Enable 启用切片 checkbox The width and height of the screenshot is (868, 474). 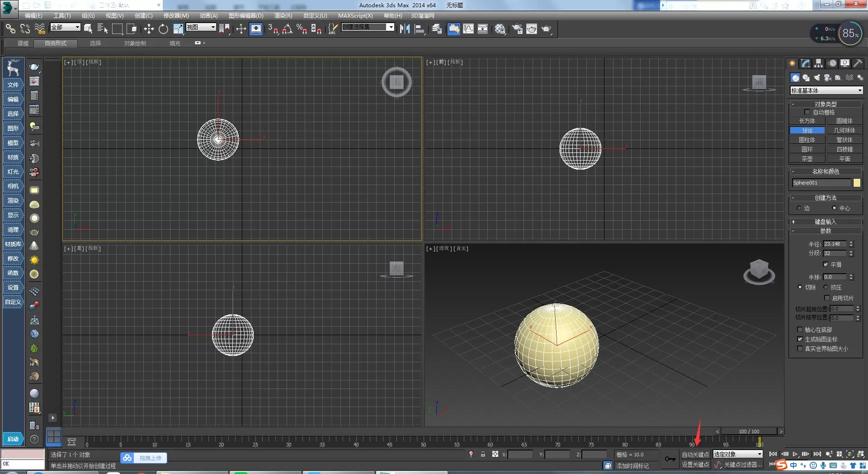[827, 298]
